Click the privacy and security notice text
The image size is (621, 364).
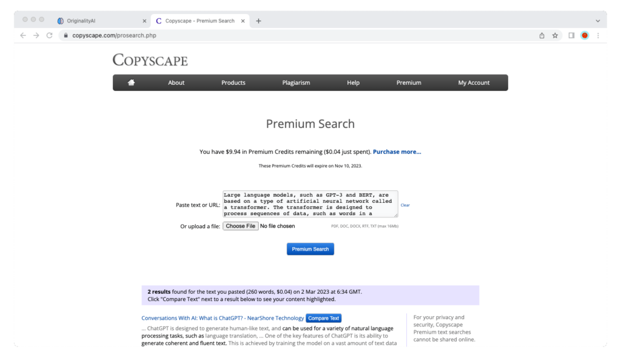[444, 328]
